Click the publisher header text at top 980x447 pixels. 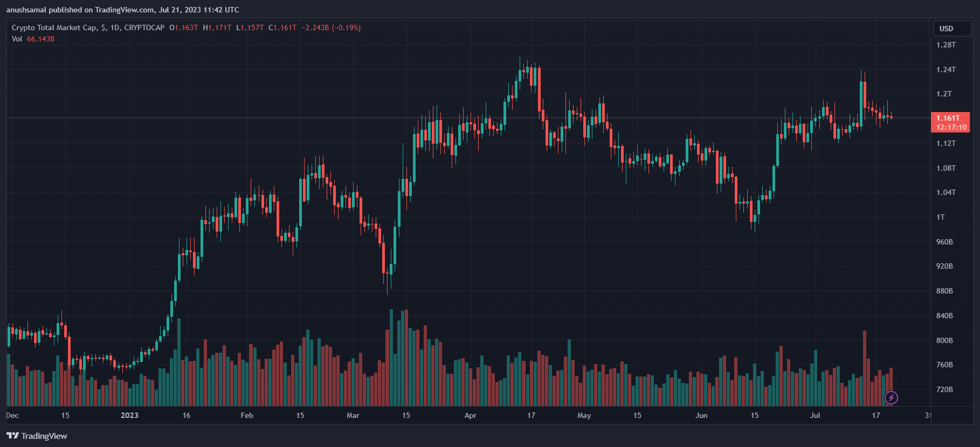point(123,10)
